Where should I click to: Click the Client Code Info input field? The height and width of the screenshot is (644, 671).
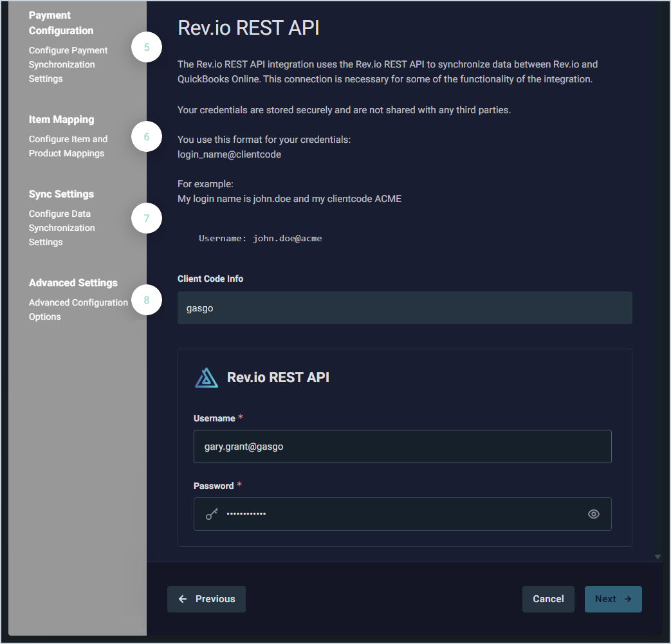click(x=405, y=308)
